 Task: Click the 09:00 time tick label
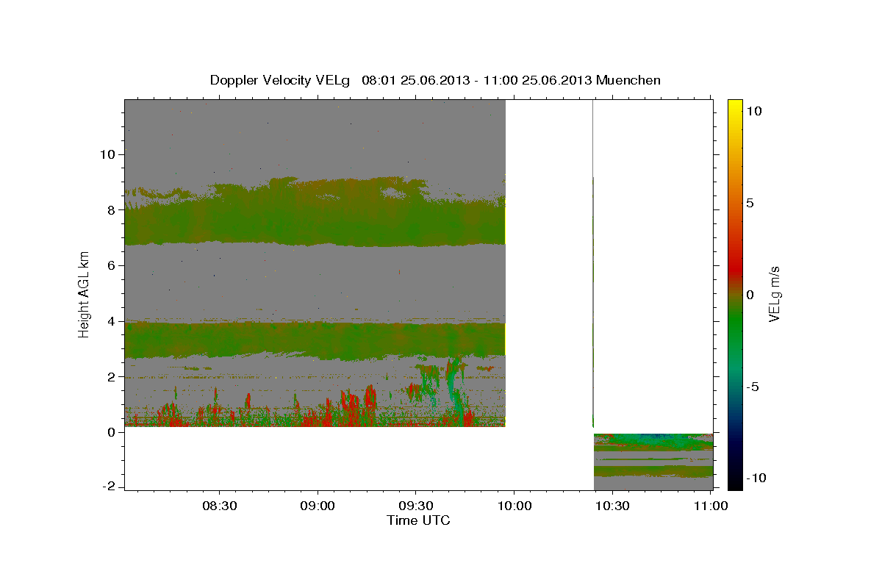(x=318, y=506)
